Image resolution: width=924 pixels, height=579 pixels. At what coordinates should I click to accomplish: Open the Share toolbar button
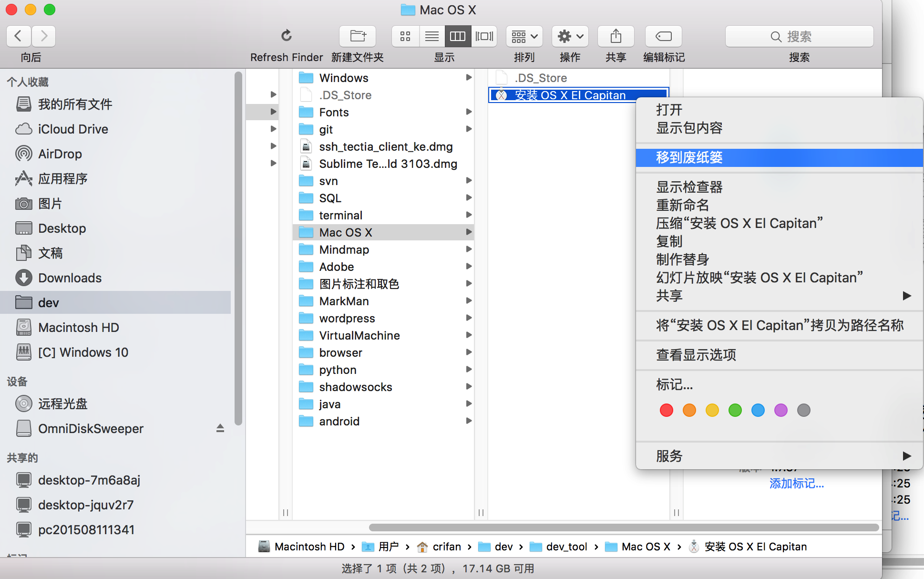pyautogui.click(x=616, y=36)
